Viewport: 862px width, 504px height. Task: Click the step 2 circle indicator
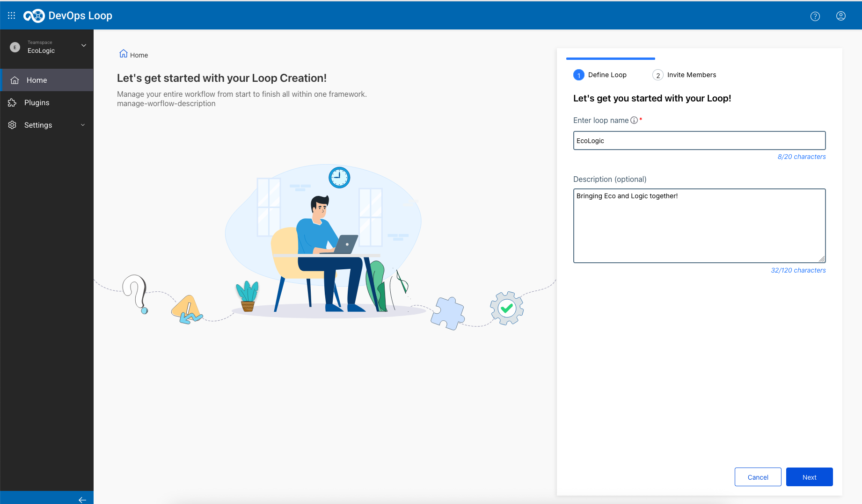click(x=658, y=75)
